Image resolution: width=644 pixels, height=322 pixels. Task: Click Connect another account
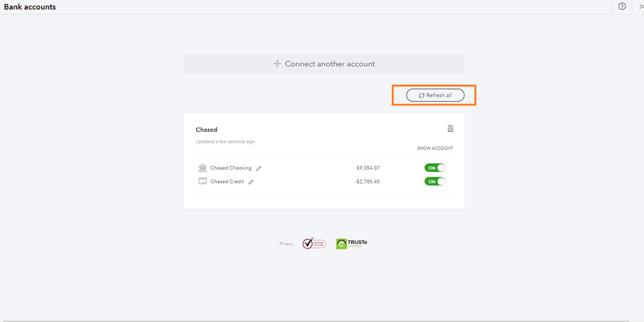tap(324, 64)
